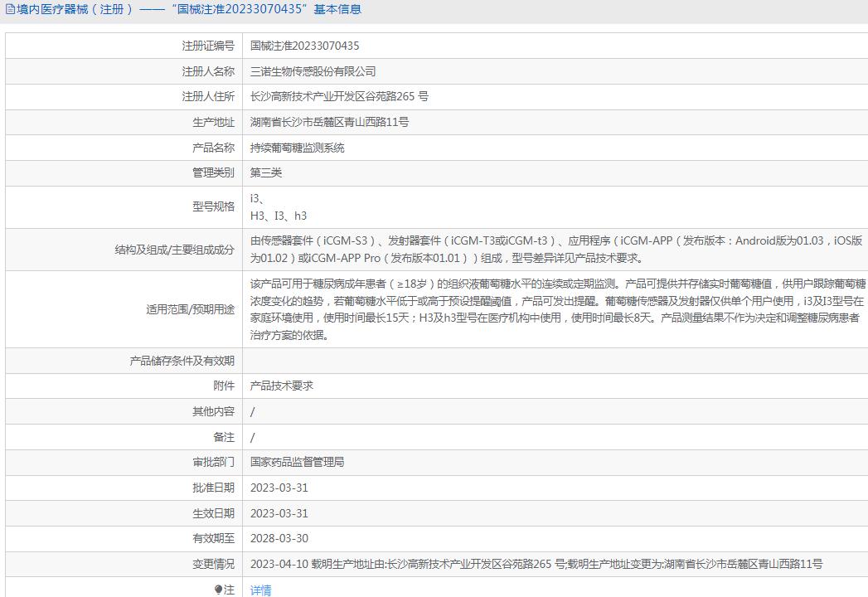868x597 pixels.
Task: Click the 生产地址 label
Action: click(214, 123)
